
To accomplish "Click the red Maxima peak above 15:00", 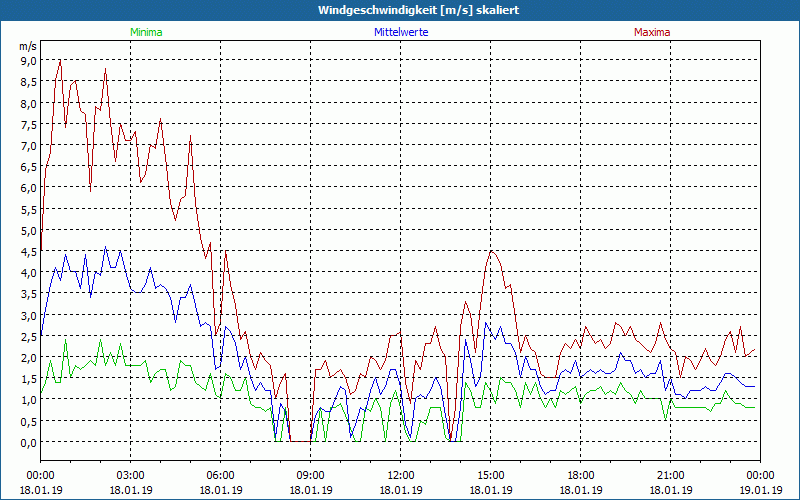I will click(x=493, y=251).
